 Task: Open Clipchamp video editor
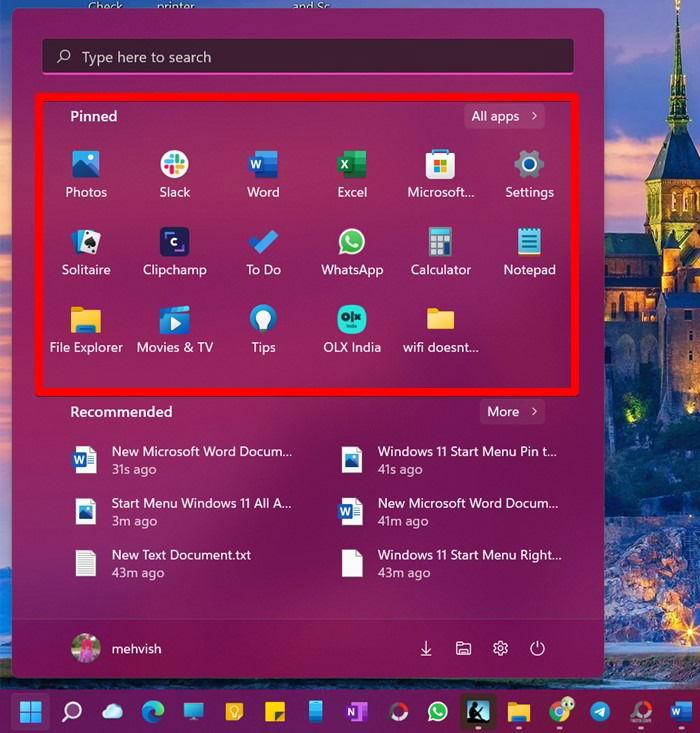tap(174, 252)
